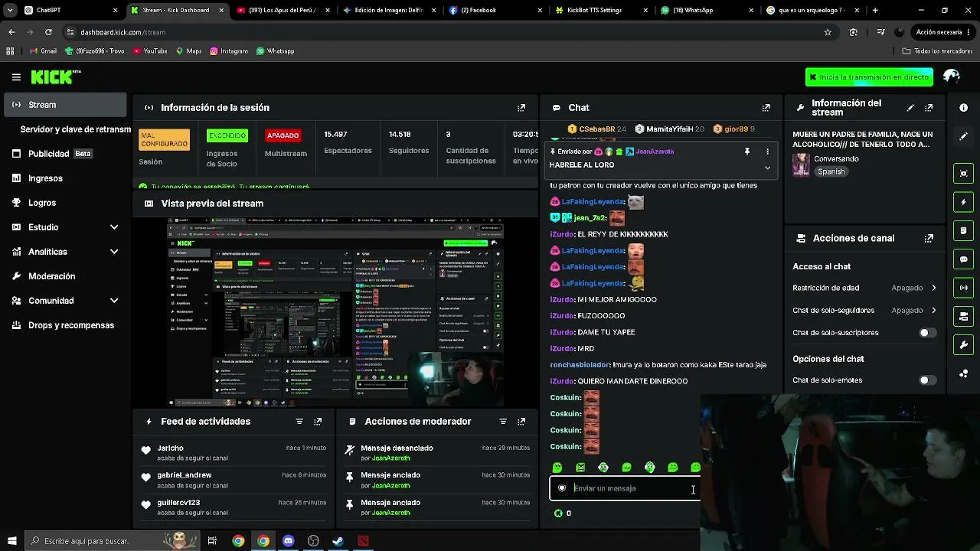Click the Enviar un mensaje chat input
980x551 pixels.
click(x=625, y=488)
